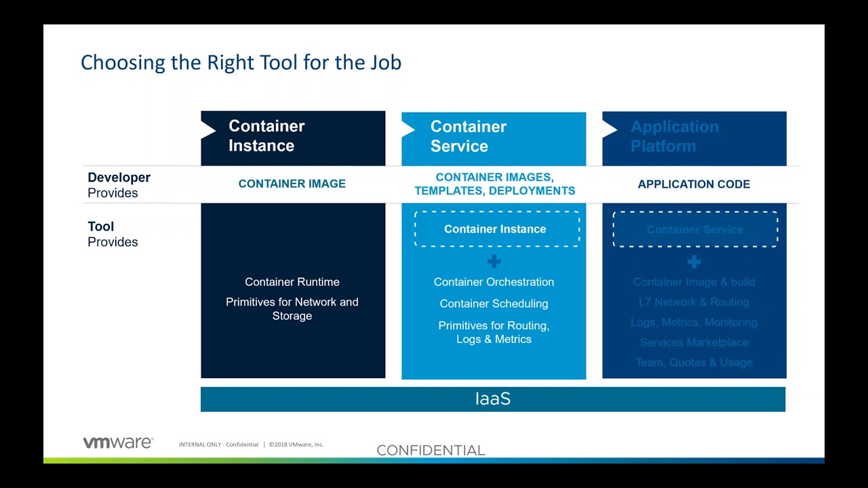Click the Container Runtime text
The image size is (868, 488).
[x=292, y=282]
